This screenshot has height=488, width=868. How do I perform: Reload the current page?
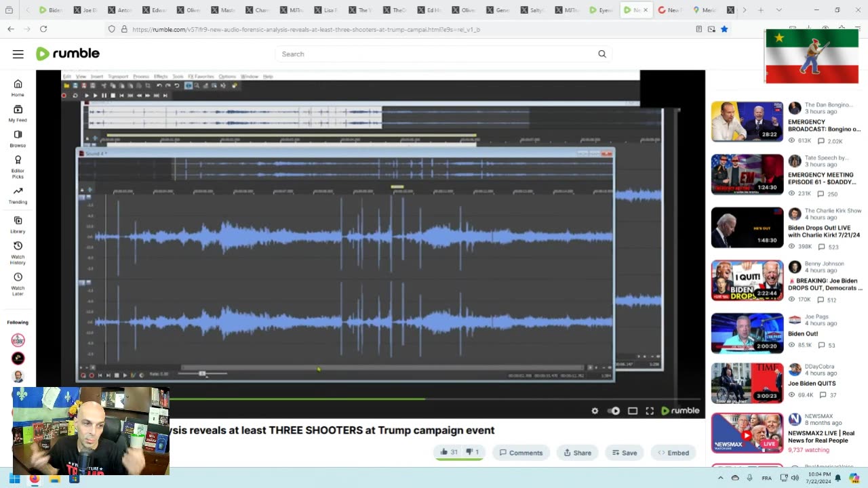coord(43,29)
